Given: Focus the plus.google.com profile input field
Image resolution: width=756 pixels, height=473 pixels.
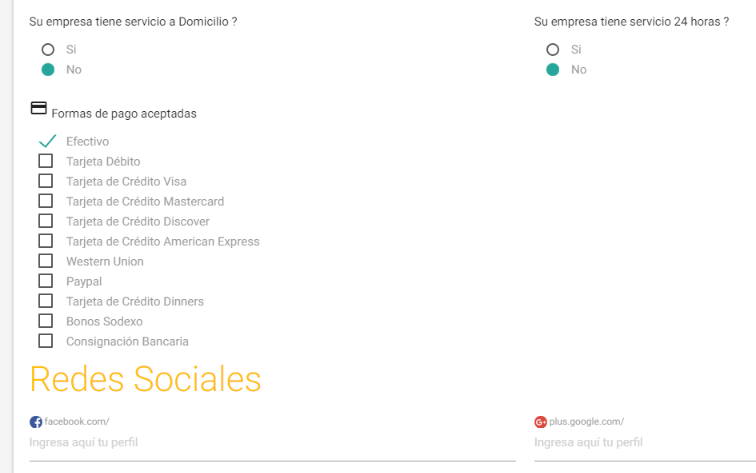Looking at the screenshot, I should 645,443.
